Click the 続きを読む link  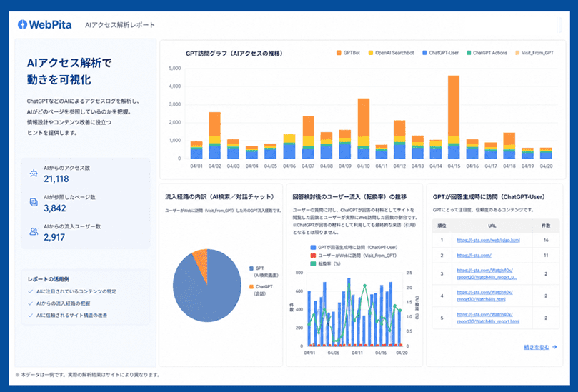[536, 347]
